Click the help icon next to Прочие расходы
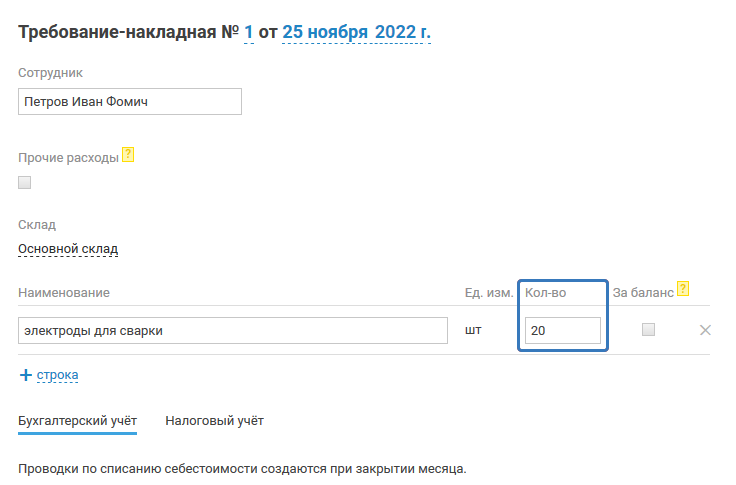The height and width of the screenshot is (485, 736). (x=127, y=156)
